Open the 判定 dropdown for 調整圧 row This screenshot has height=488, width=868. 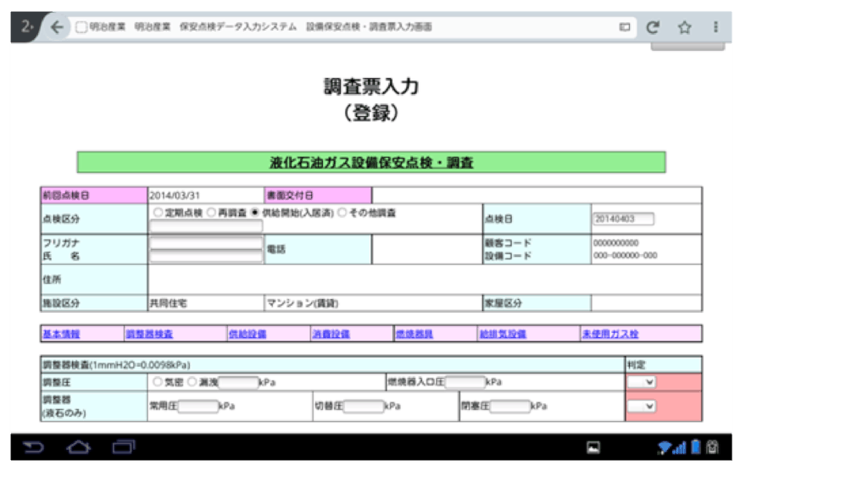(642, 382)
